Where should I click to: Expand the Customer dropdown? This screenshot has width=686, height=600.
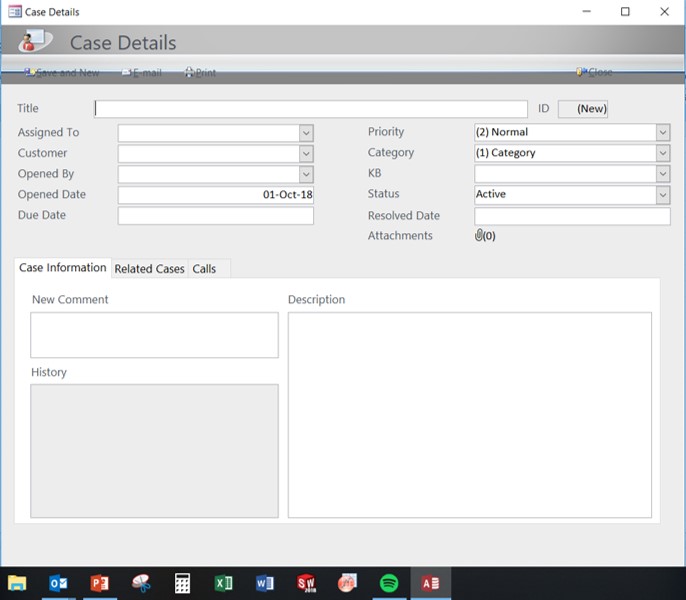(x=306, y=154)
